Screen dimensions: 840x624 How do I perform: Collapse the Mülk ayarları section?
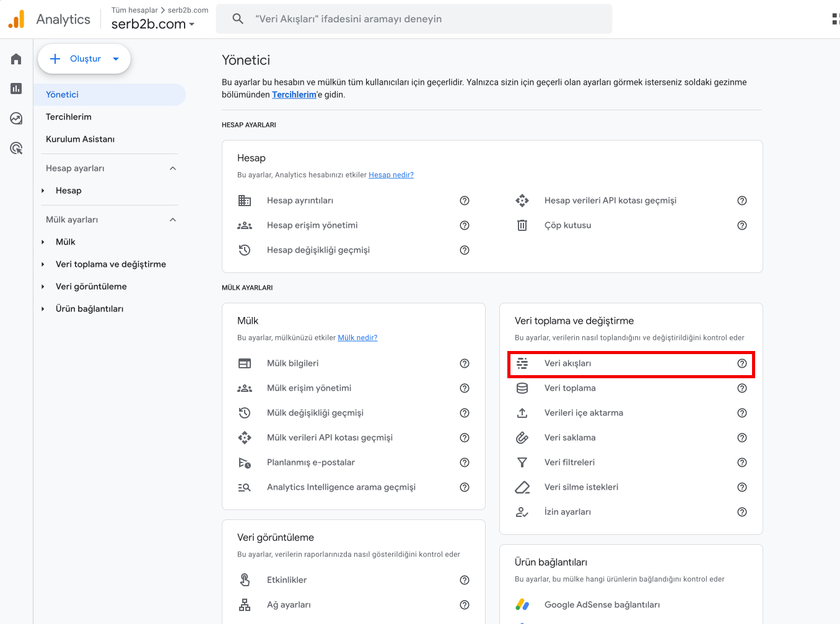pyautogui.click(x=173, y=220)
